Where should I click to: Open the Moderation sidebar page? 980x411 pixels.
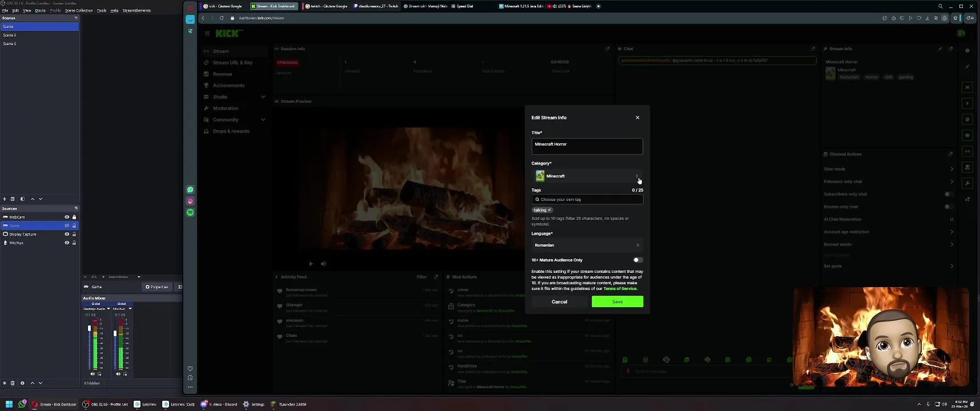pos(226,108)
